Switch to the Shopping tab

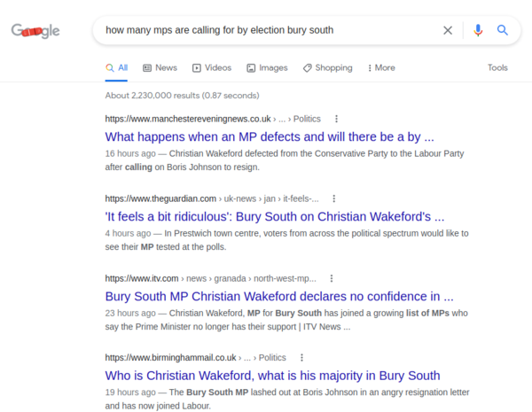point(328,68)
